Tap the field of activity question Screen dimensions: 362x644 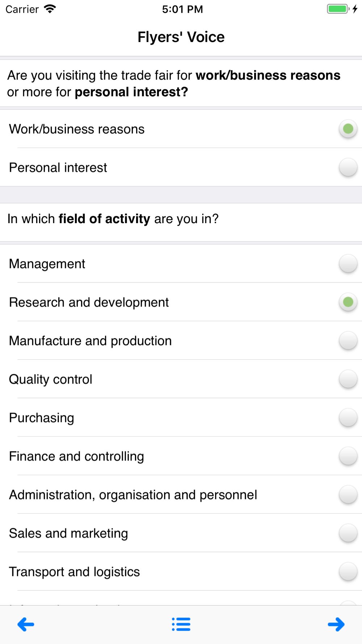click(x=113, y=219)
